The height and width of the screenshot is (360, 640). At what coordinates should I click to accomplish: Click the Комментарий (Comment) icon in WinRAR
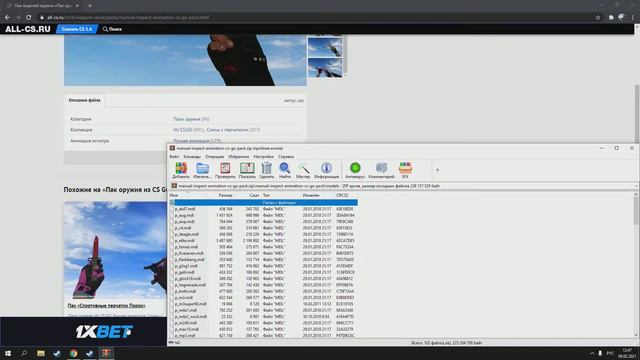point(381,168)
